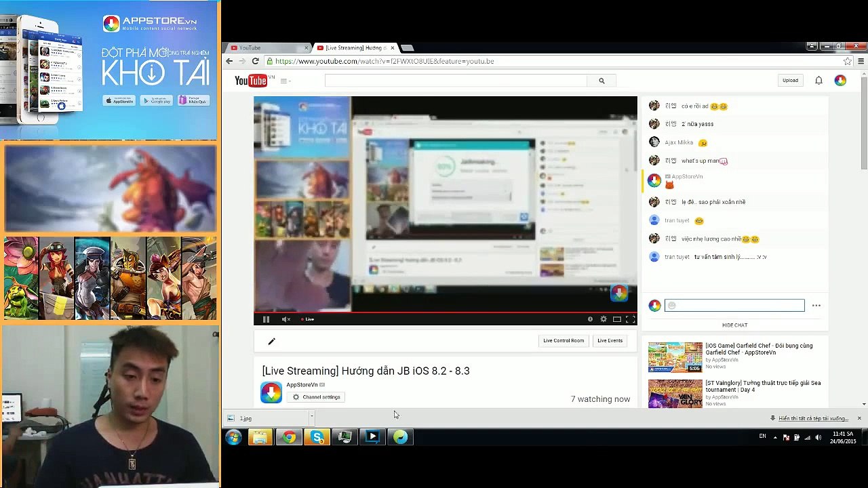Image resolution: width=868 pixels, height=488 pixels.
Task: Open Live Control Room
Action: click(x=564, y=340)
